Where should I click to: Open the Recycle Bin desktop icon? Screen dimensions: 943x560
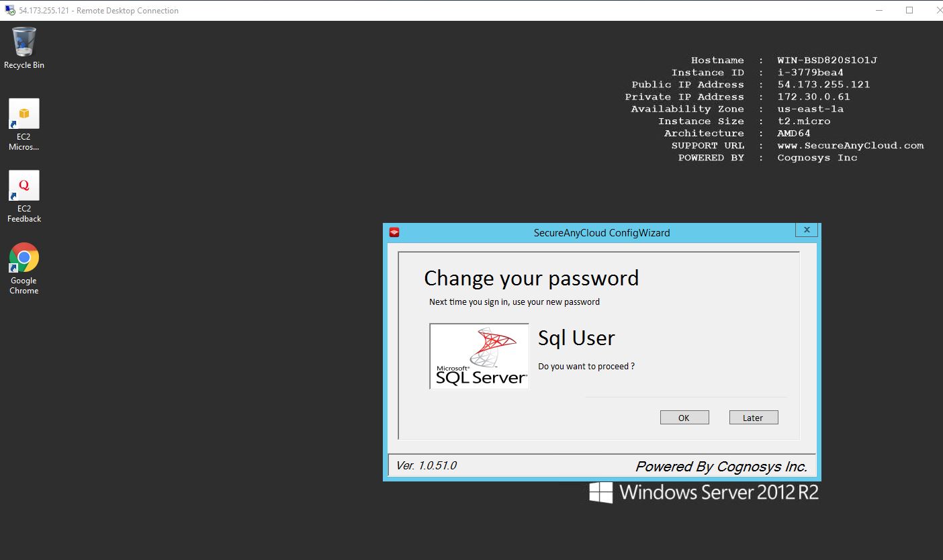click(24, 44)
